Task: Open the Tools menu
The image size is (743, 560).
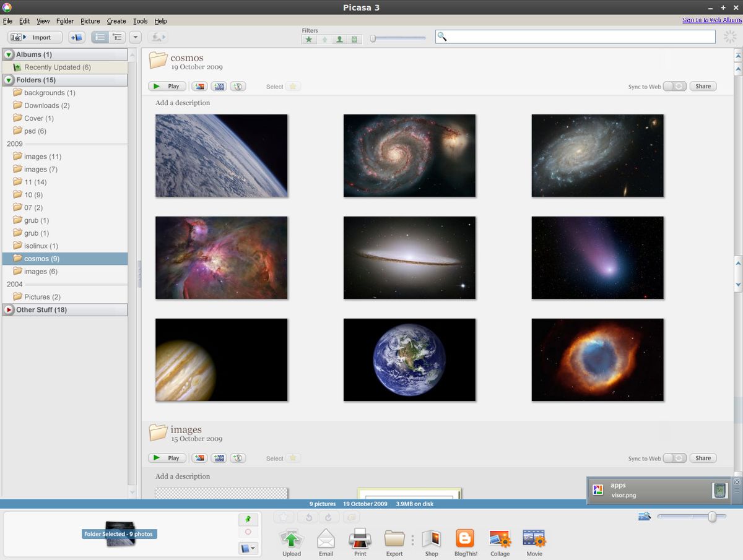Action: (140, 20)
